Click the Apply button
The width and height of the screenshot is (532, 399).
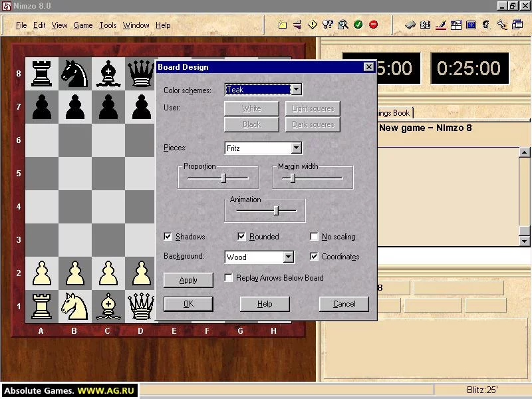tap(188, 280)
